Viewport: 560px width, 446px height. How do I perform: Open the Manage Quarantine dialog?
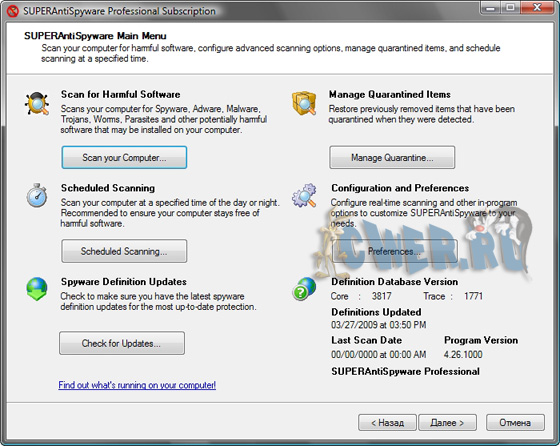click(x=392, y=157)
